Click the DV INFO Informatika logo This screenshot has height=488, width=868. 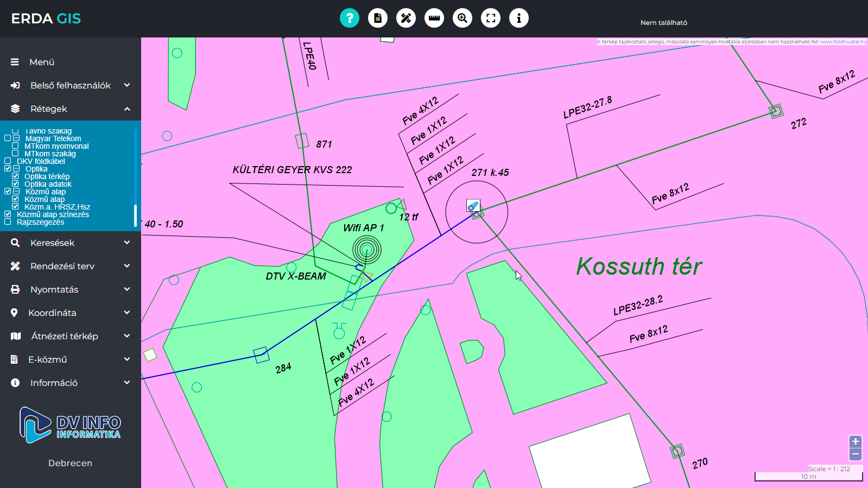click(x=70, y=425)
